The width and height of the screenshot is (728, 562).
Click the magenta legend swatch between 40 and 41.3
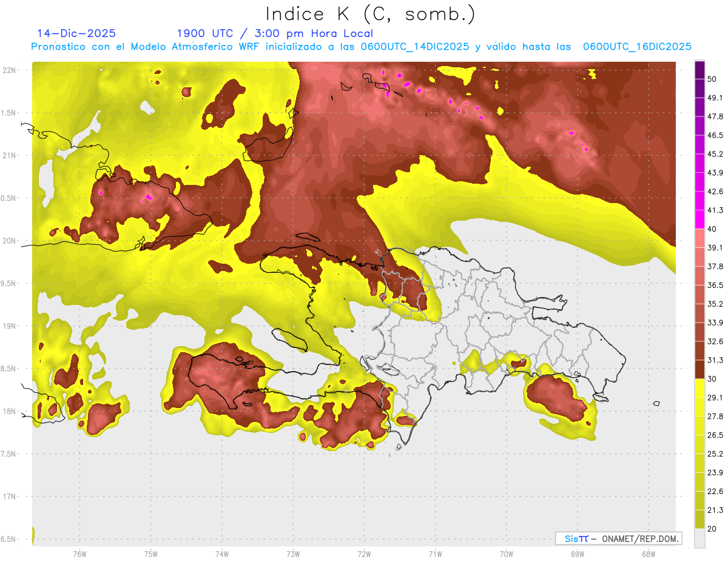click(699, 219)
